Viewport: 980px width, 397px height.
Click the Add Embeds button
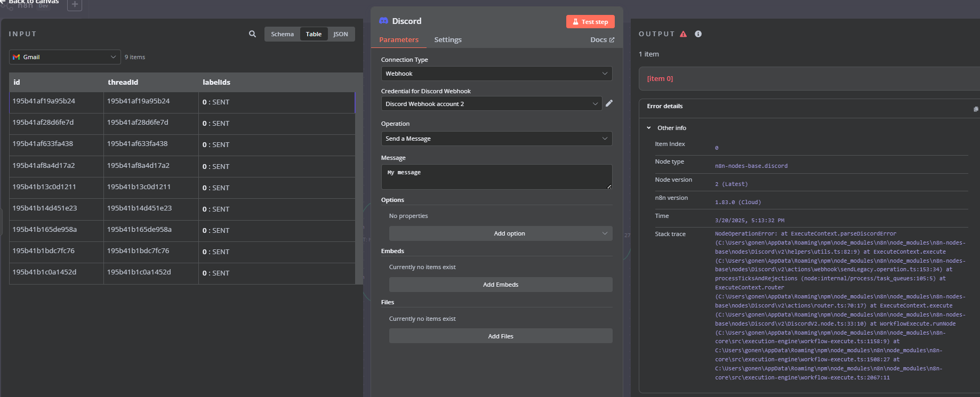coord(500,285)
